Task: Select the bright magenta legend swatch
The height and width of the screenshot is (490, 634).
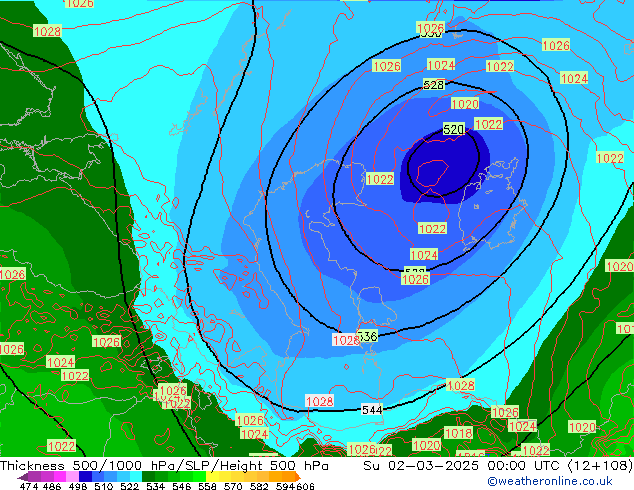Action: click(x=60, y=476)
